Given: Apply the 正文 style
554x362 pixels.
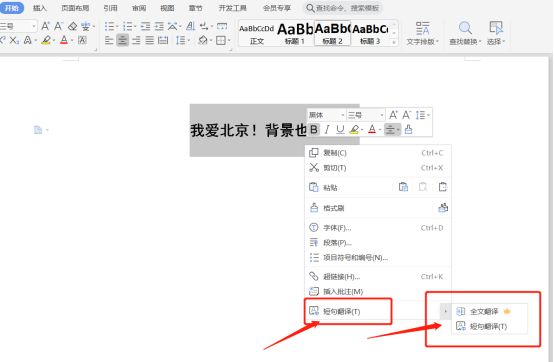Looking at the screenshot, I should (x=257, y=34).
